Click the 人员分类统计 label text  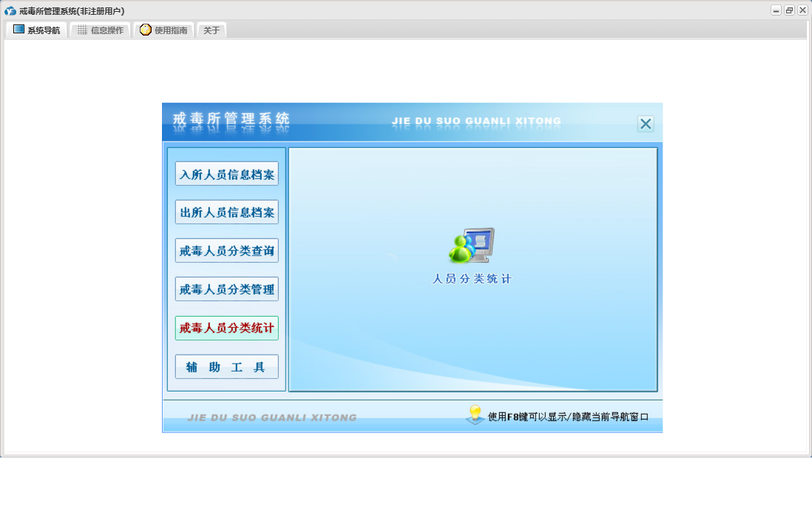tap(472, 279)
